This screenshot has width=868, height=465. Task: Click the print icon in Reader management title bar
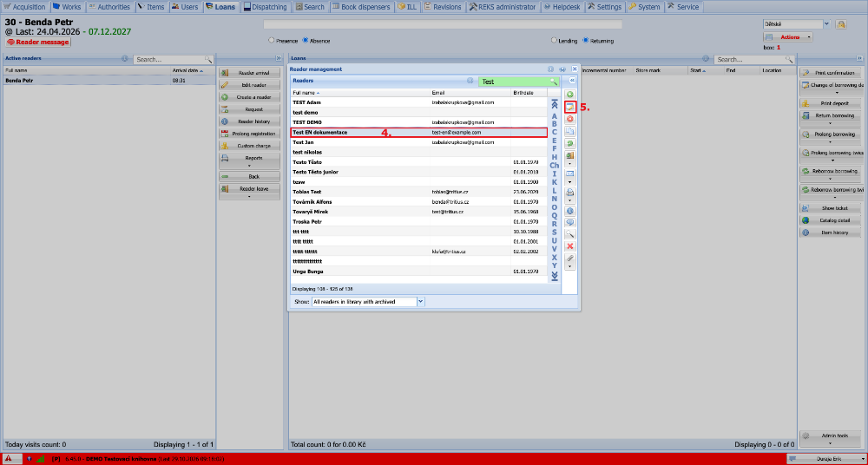point(562,69)
